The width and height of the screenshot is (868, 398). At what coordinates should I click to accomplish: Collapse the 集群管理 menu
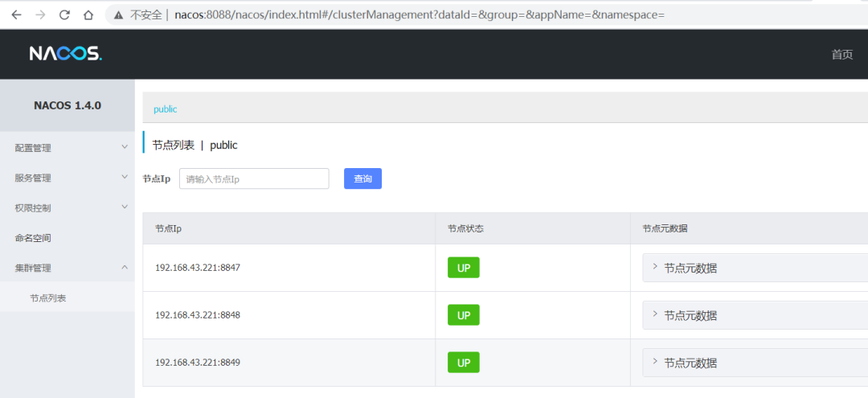point(67,268)
